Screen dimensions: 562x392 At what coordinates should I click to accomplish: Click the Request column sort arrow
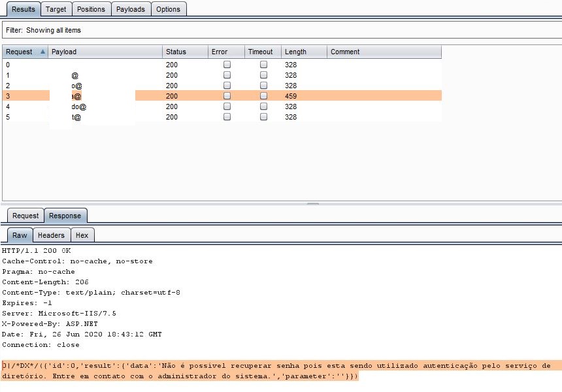pos(42,52)
